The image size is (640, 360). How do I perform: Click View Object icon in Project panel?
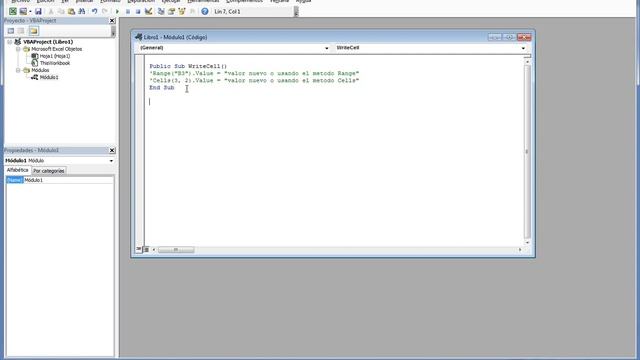coord(21,31)
